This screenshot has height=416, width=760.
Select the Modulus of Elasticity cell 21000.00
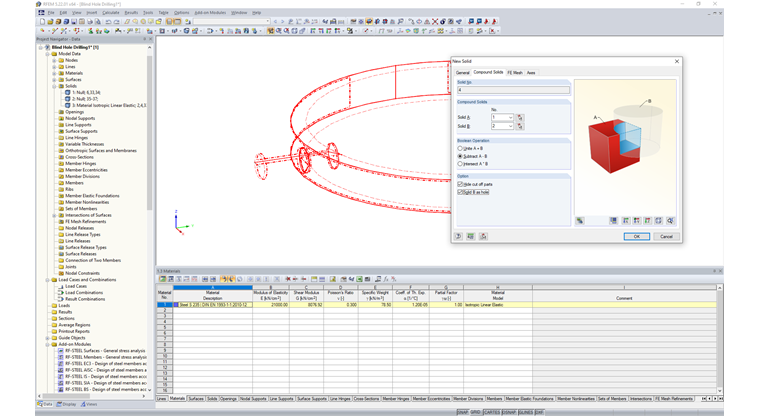[x=271, y=305]
